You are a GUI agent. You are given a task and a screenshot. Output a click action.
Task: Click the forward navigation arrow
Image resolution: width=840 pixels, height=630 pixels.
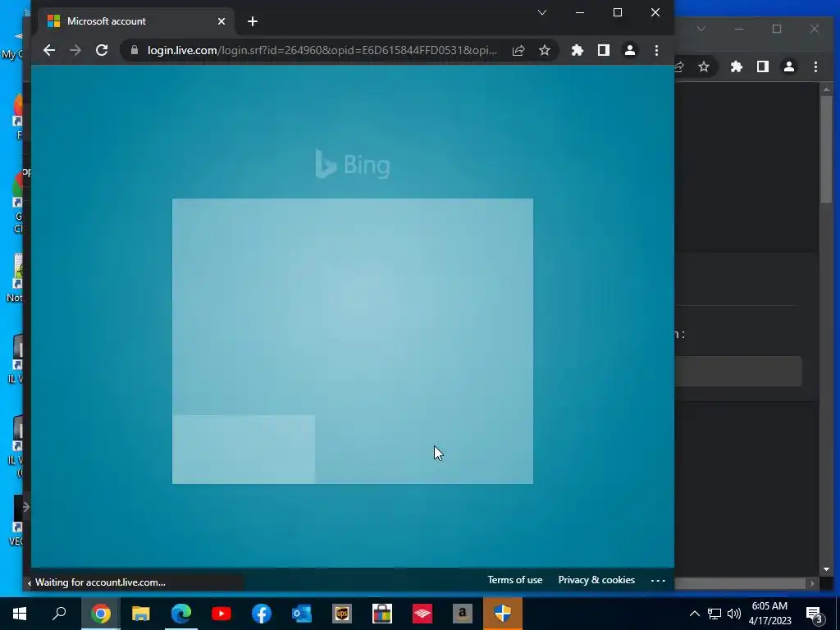click(75, 50)
